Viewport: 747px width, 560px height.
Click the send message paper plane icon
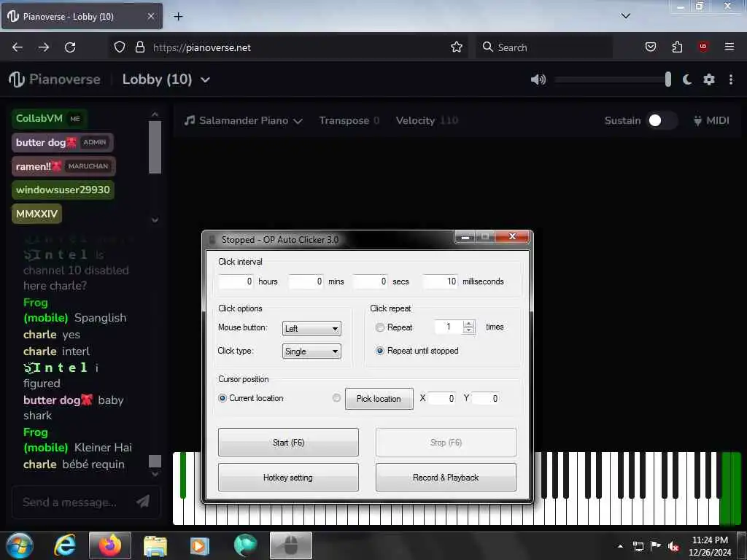142,501
